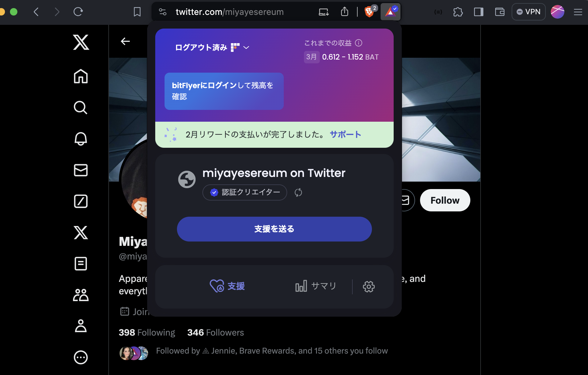Open 398 Following list

tap(147, 332)
